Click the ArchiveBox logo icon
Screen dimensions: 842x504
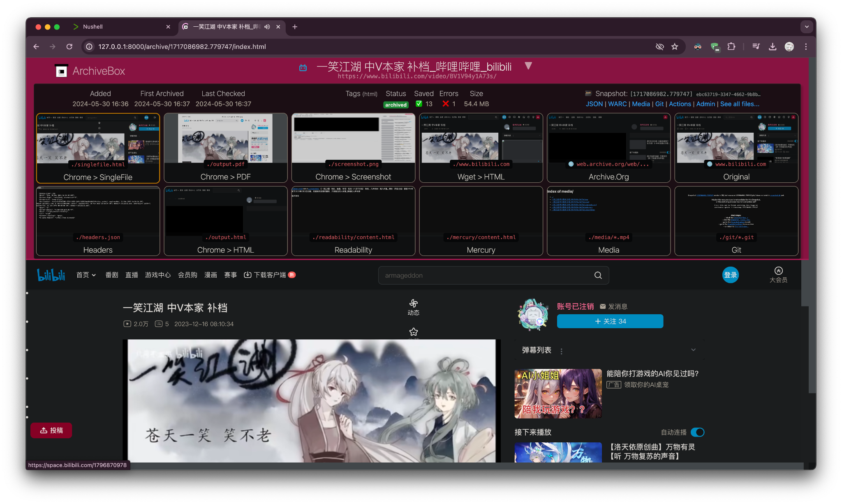point(61,70)
